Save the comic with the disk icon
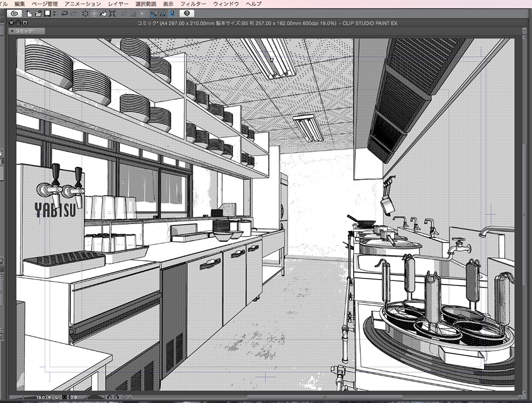The height and width of the screenshot is (403, 532). (47, 14)
